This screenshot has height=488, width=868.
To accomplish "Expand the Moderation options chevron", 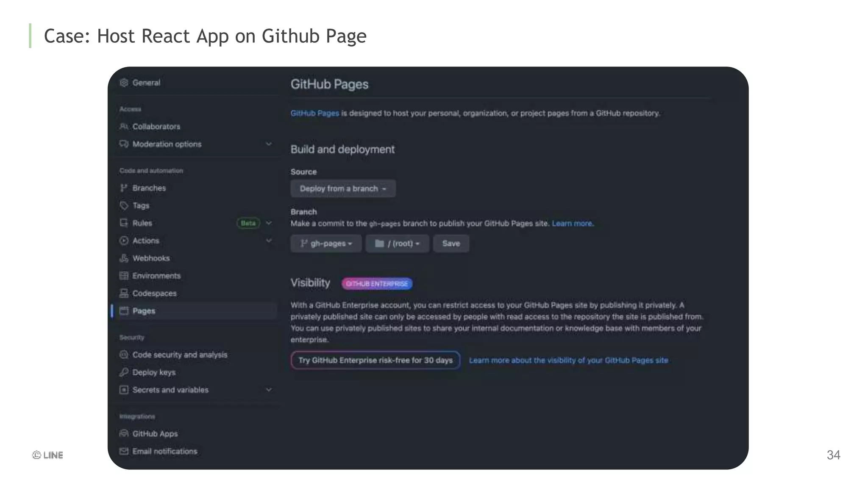I will click(269, 144).
